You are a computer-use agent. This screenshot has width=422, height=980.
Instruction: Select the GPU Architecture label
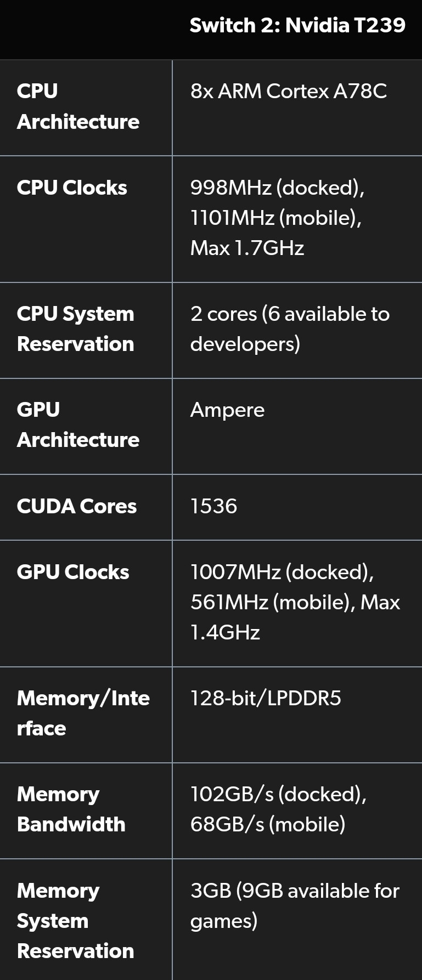pos(78,425)
